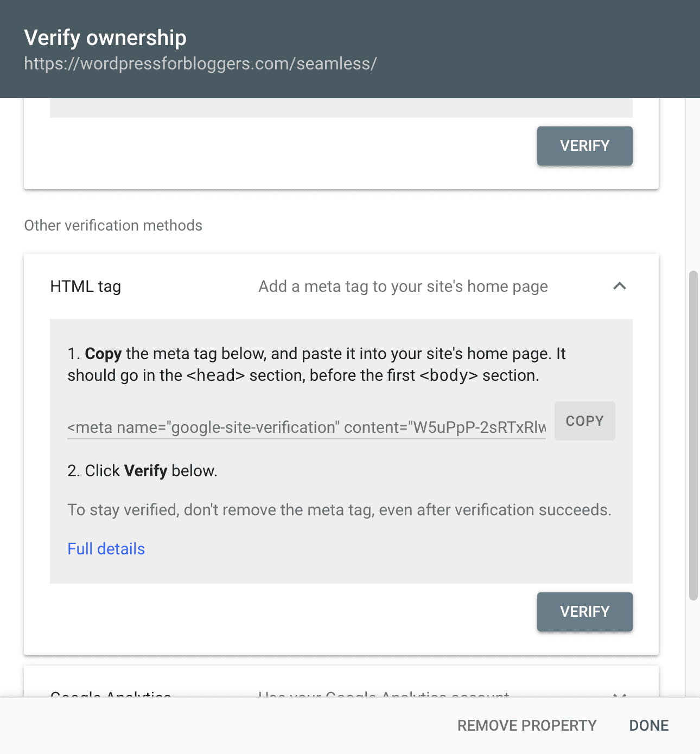Click the topmost Verify button
The image size is (700, 754).
584,145
